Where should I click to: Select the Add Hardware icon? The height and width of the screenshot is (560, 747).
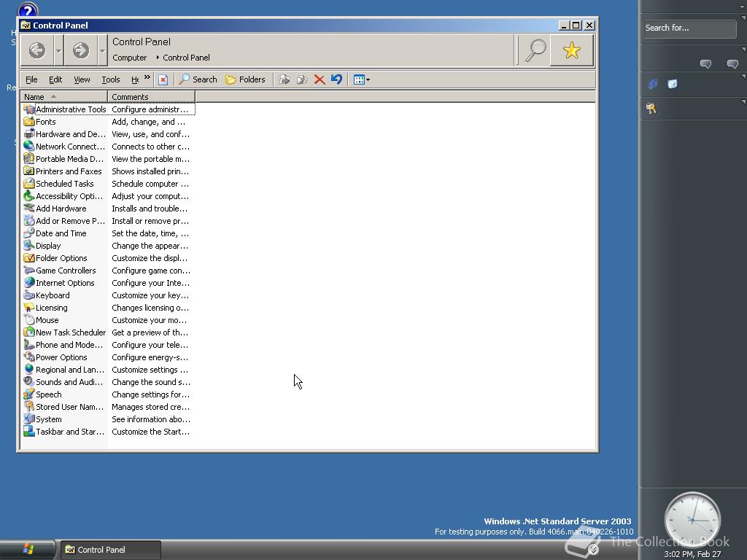click(x=29, y=208)
